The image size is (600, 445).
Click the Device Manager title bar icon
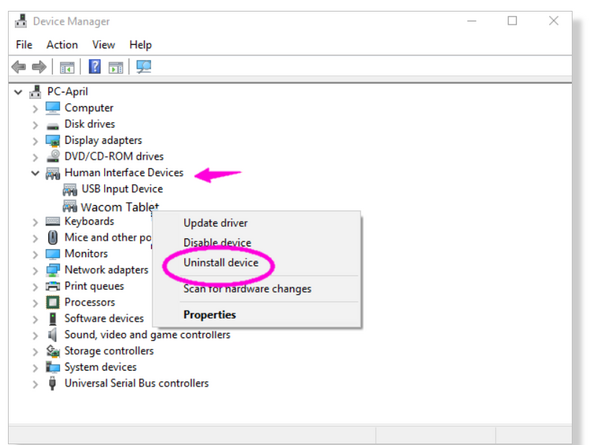point(21,21)
